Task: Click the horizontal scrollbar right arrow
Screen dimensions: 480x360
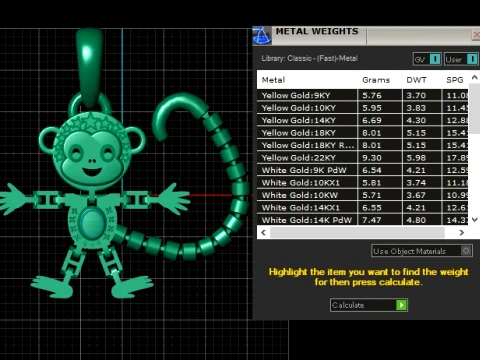Action: tap(462, 232)
